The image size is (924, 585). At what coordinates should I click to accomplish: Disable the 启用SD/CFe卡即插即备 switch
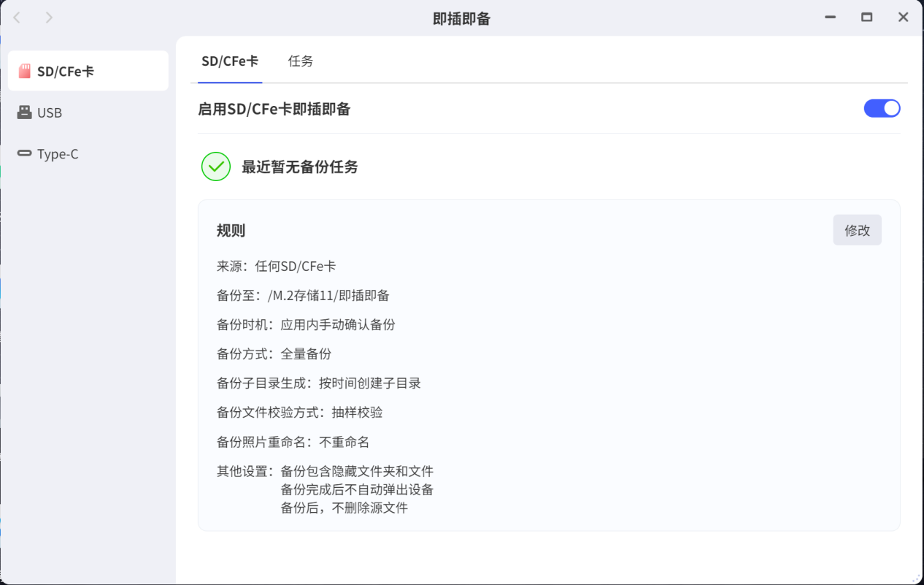882,108
